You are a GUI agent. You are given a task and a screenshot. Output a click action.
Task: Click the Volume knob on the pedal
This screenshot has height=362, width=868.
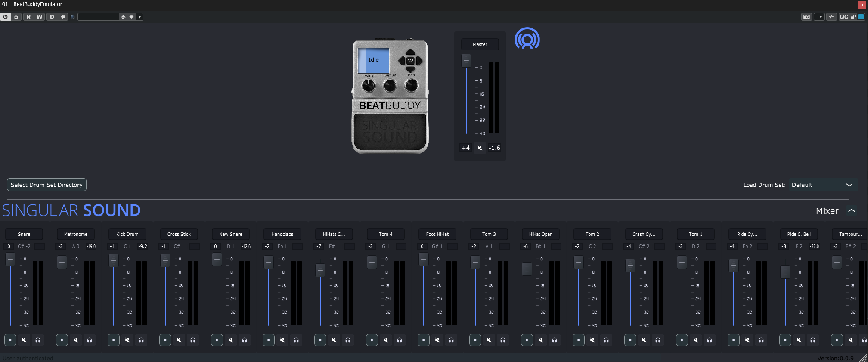369,86
